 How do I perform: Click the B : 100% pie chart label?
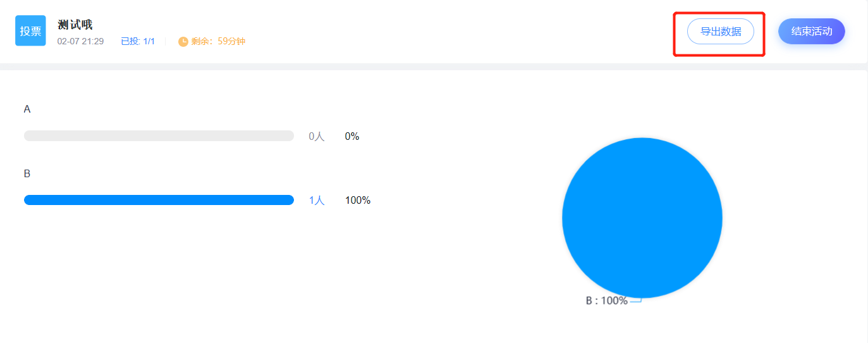[606, 301]
